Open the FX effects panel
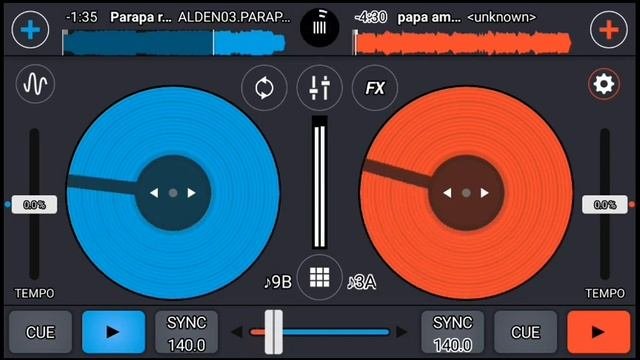This screenshot has height=360, width=640. (x=375, y=88)
